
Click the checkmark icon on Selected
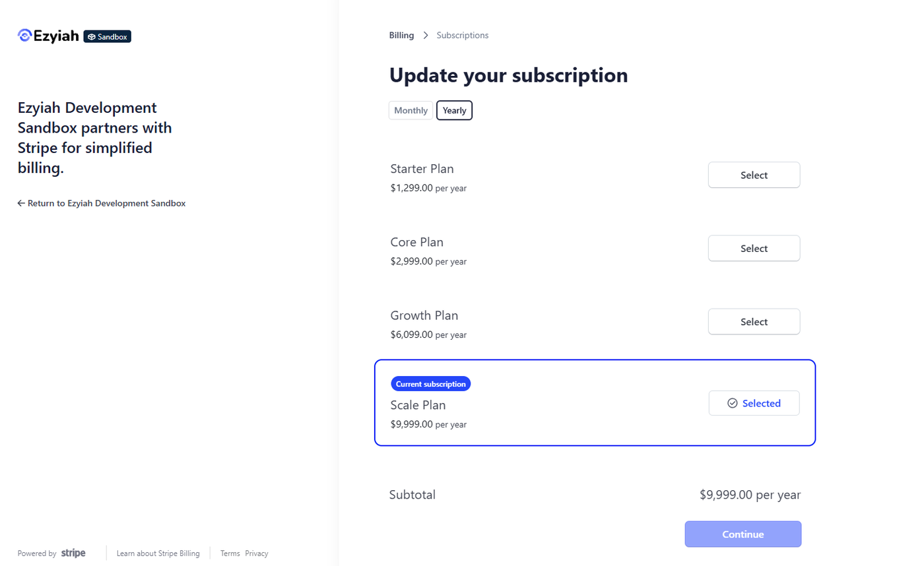pyautogui.click(x=732, y=404)
